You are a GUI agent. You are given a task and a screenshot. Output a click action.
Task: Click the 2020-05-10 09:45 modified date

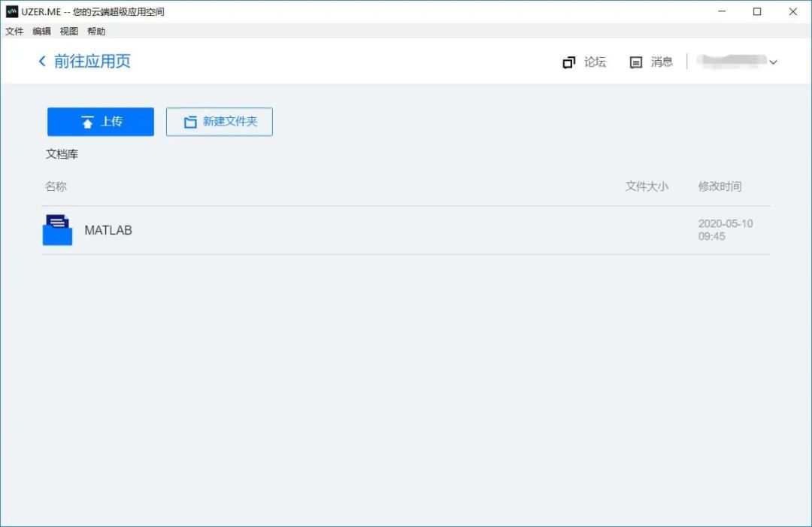click(726, 230)
